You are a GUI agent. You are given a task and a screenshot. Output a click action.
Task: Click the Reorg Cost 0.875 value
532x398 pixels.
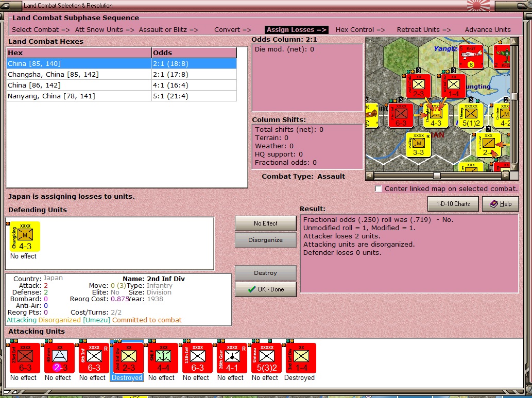pyautogui.click(x=120, y=299)
